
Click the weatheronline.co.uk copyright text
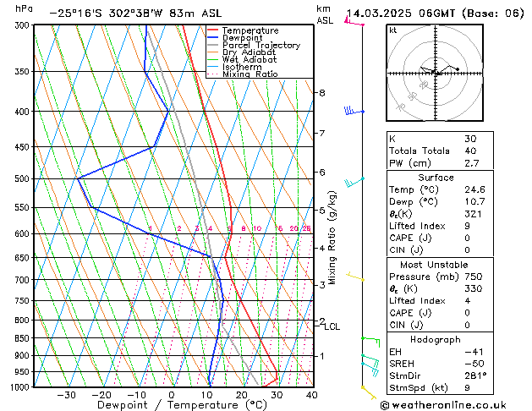click(x=443, y=405)
